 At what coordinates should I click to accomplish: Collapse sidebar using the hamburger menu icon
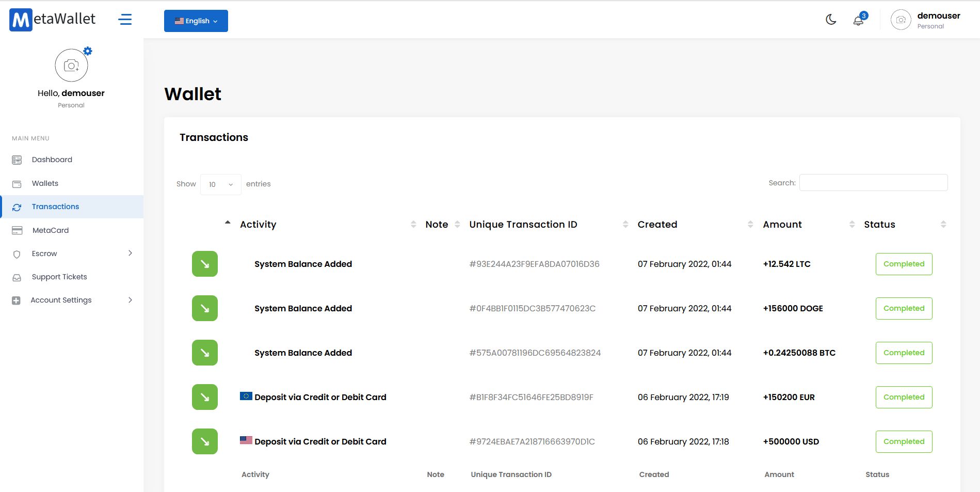coord(125,20)
